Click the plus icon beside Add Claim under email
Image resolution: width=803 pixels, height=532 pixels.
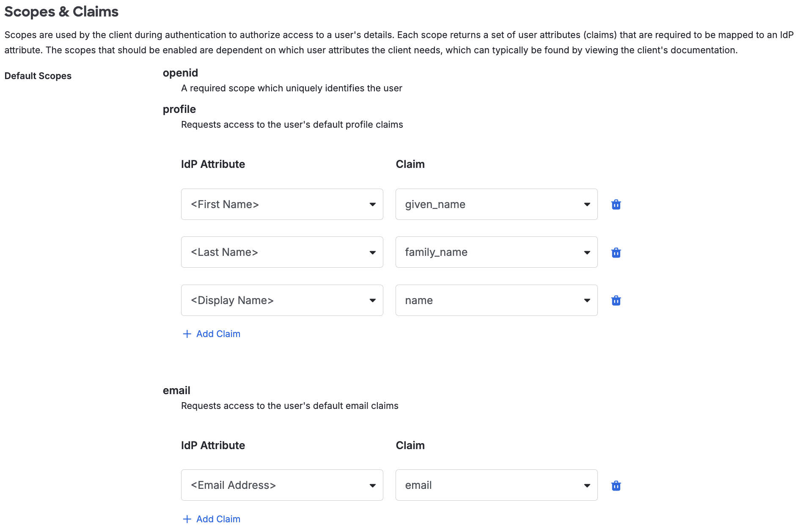[187, 519]
